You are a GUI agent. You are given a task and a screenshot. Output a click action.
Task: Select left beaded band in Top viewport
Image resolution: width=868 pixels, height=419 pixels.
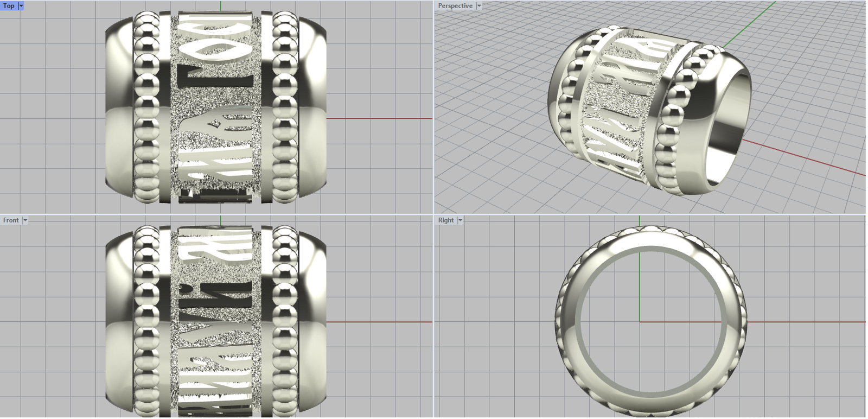(146, 109)
